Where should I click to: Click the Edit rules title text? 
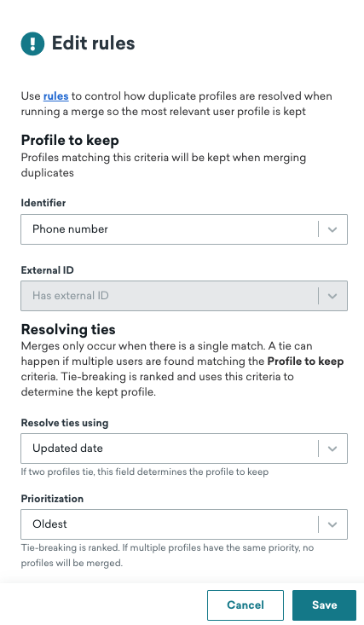pos(93,43)
